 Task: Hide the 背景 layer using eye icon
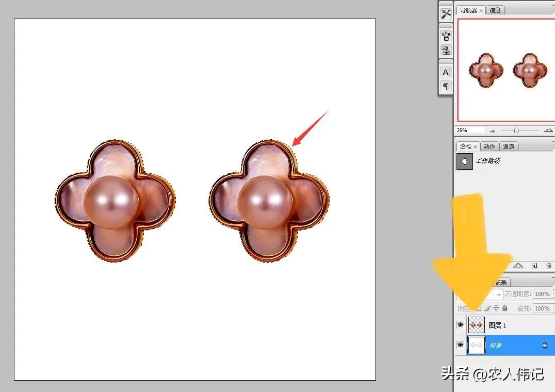(x=461, y=345)
